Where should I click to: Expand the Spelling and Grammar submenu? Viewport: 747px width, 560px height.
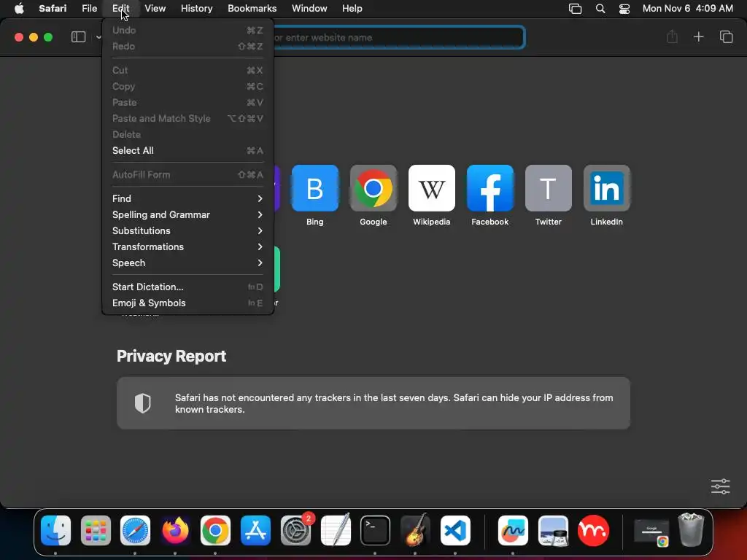pyautogui.click(x=187, y=215)
